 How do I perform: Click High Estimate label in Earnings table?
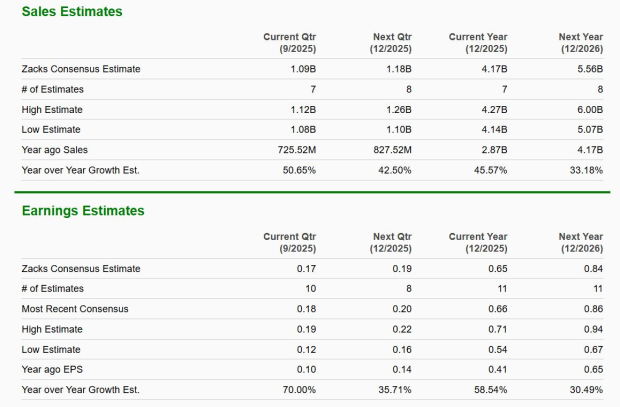52,329
